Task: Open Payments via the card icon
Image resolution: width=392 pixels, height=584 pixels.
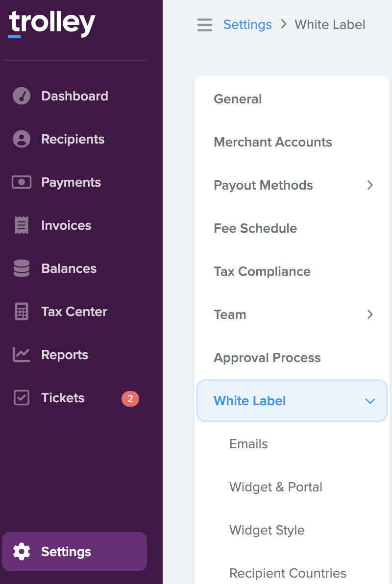Action: [21, 182]
